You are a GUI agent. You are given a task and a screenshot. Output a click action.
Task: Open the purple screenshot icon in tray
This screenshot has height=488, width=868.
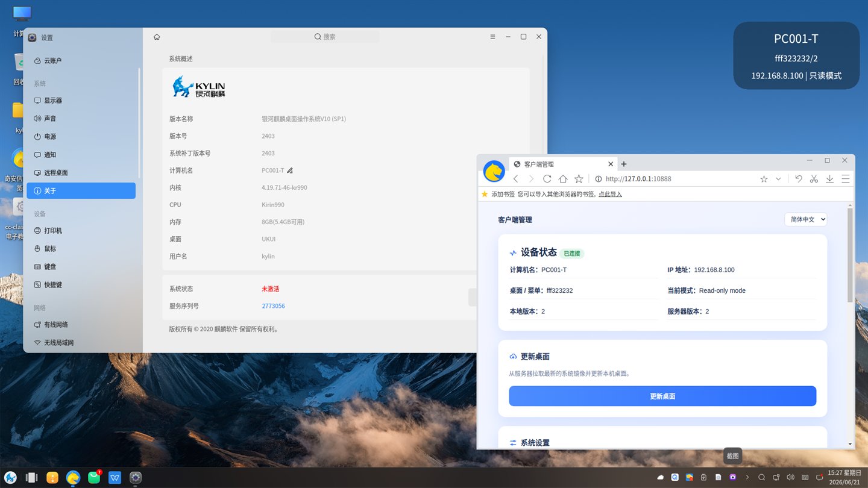coord(733,477)
